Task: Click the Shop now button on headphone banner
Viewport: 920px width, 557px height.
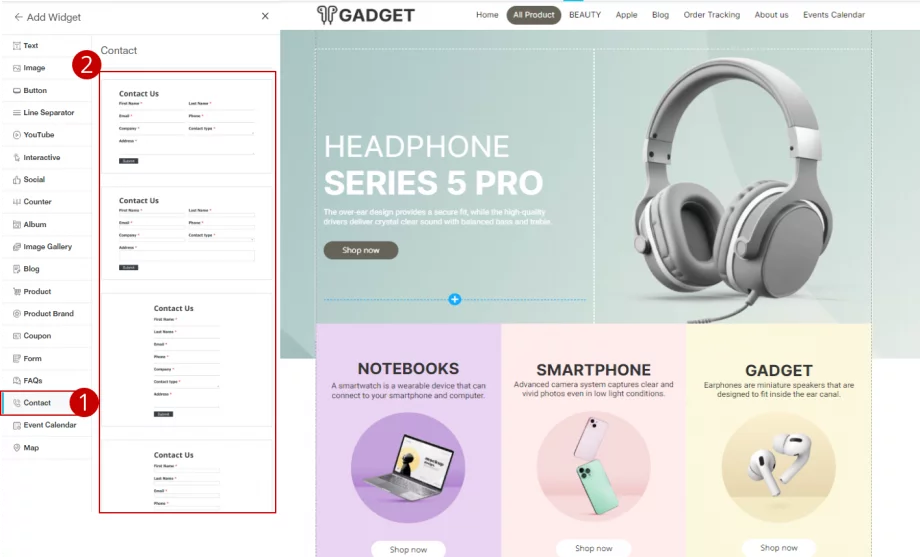Action: click(361, 250)
